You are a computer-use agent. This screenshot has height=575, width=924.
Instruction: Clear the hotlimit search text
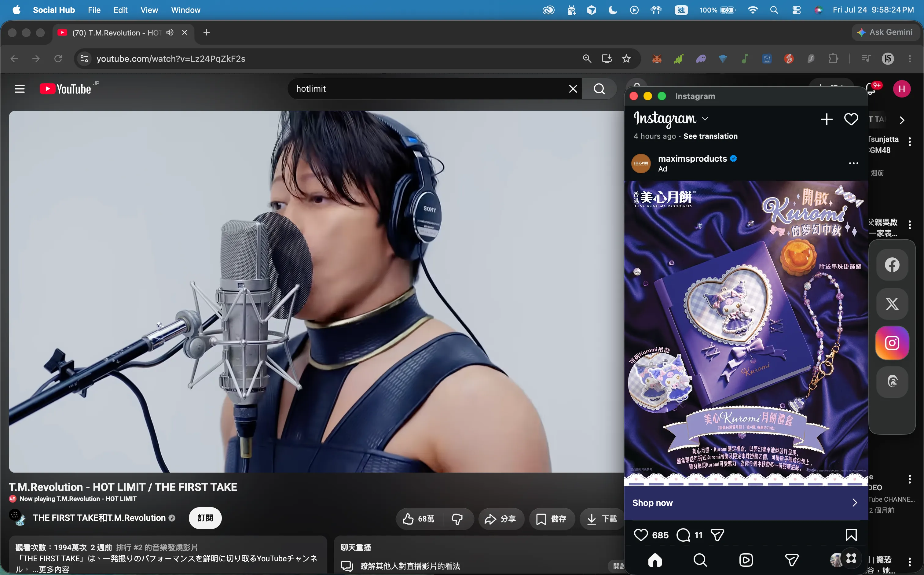pos(573,89)
